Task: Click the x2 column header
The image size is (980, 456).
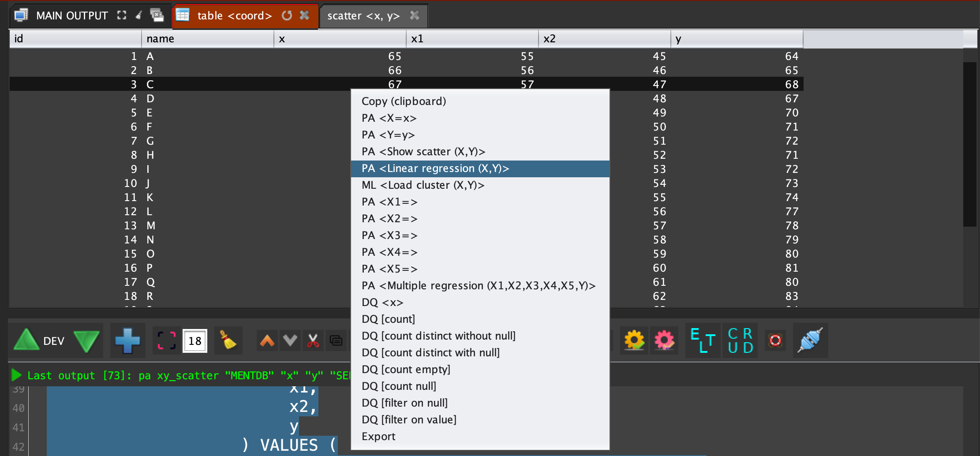Action: click(x=604, y=39)
